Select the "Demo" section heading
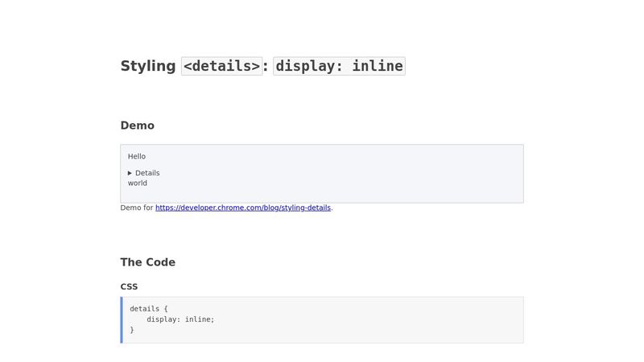The width and height of the screenshot is (644, 362). (137, 125)
